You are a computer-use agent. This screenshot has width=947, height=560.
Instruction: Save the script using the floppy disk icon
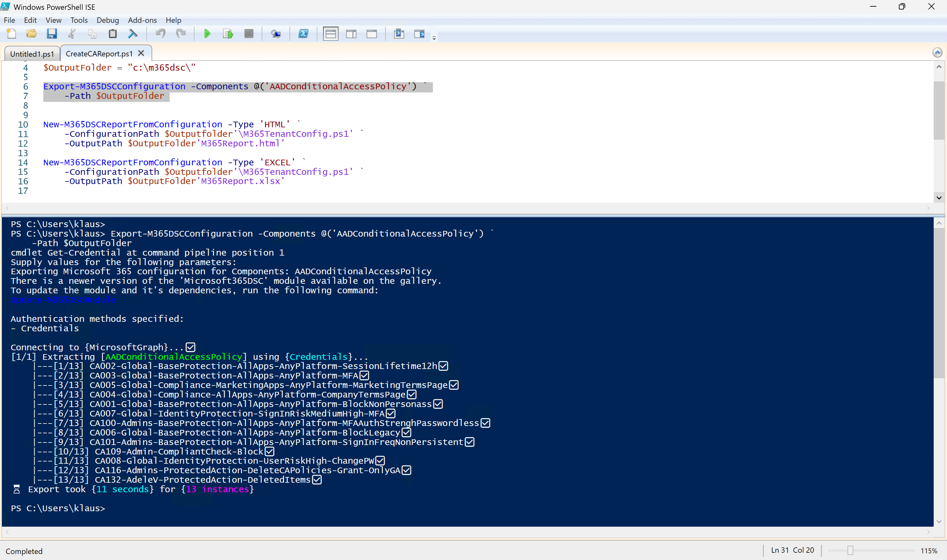(x=52, y=34)
